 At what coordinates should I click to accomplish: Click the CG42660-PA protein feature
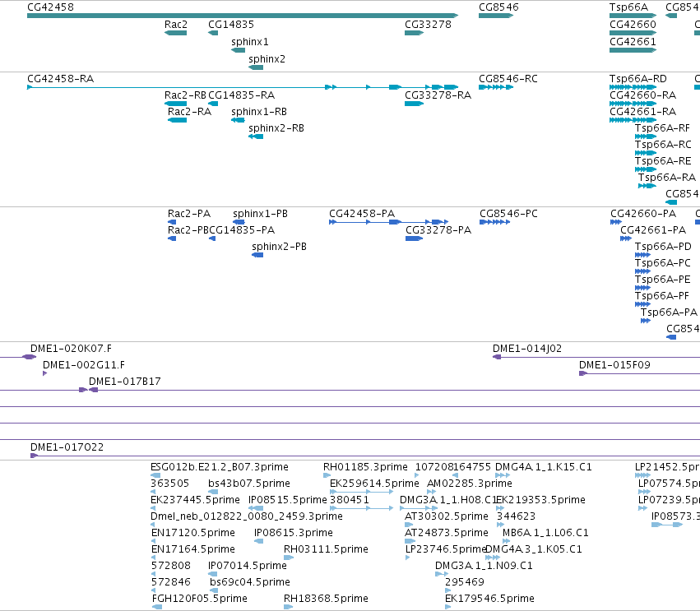coord(616,222)
